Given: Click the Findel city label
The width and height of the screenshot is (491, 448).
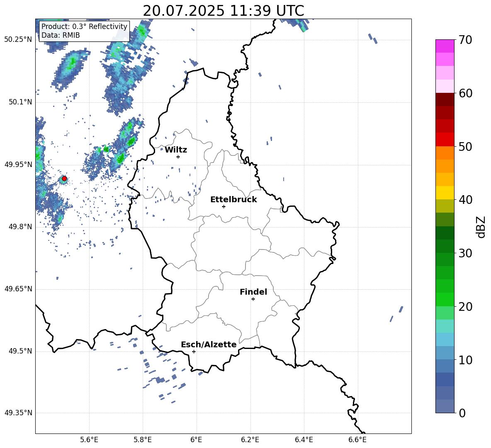Looking at the screenshot, I should (253, 292).
